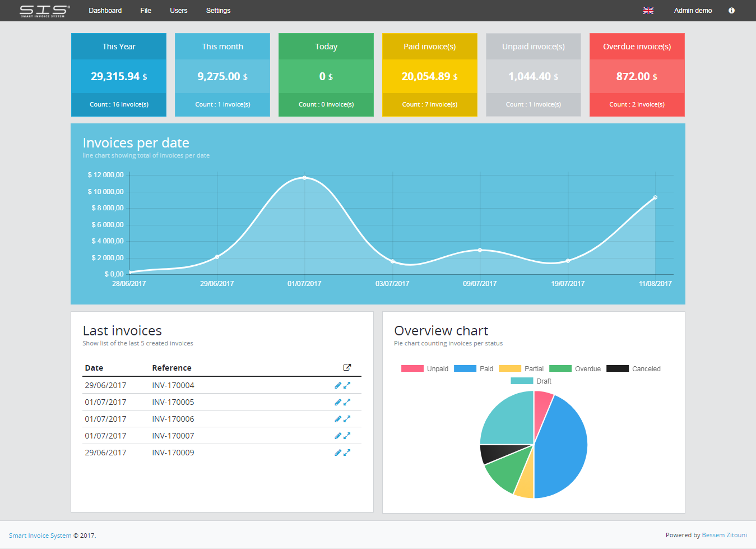Click the Smart Invoice System footer link
The width and height of the screenshot is (756, 549).
(40, 535)
